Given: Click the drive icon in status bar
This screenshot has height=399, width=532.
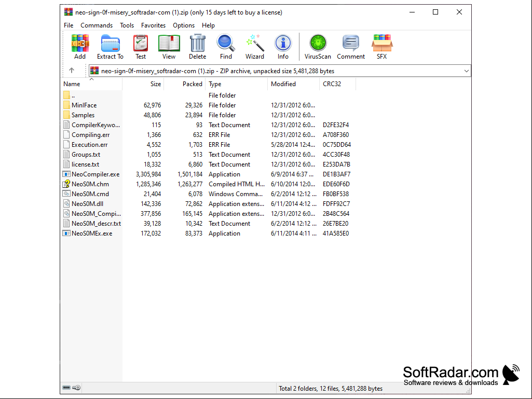Looking at the screenshot, I should [66, 388].
